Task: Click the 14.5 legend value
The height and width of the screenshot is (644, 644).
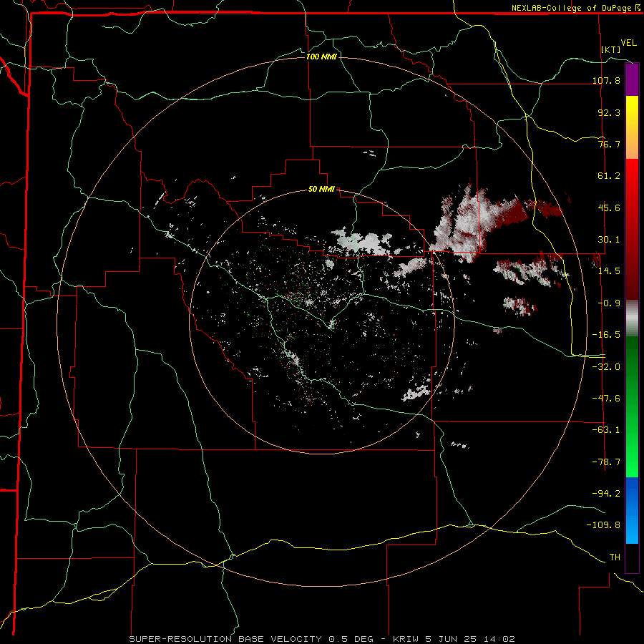Action: click(x=609, y=271)
